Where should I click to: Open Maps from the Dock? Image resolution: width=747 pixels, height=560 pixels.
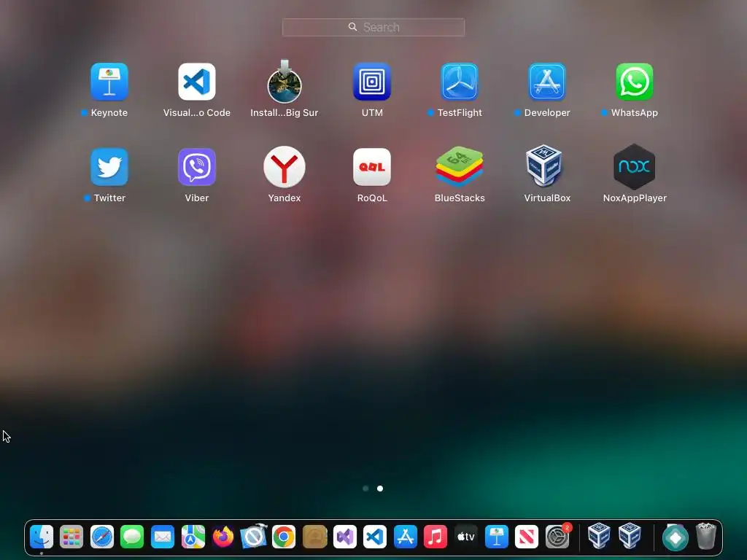click(x=193, y=537)
